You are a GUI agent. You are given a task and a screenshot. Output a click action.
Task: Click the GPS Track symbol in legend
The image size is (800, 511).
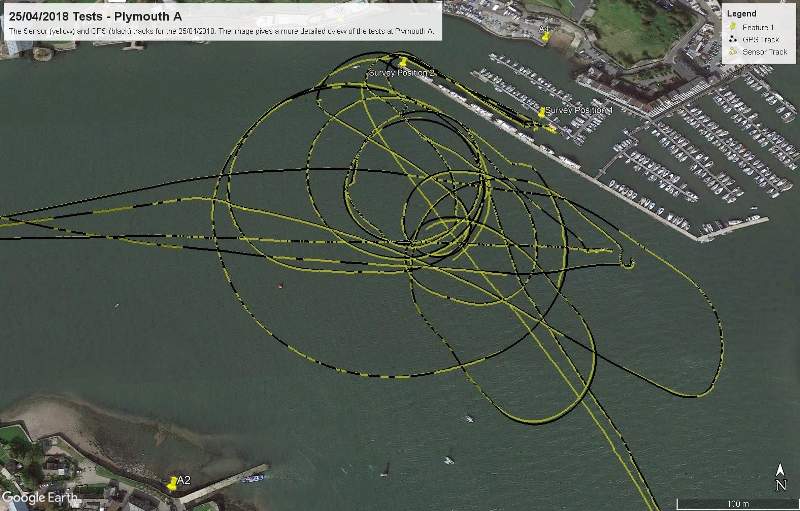733,38
